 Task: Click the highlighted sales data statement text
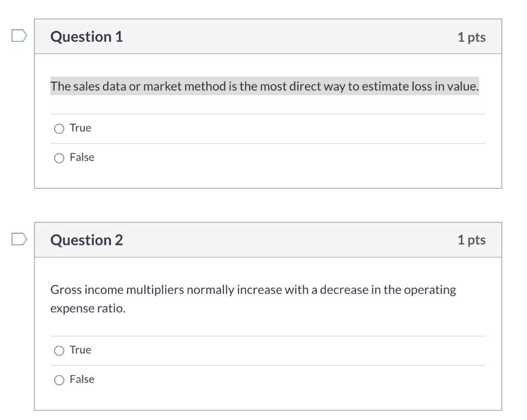pos(263,86)
